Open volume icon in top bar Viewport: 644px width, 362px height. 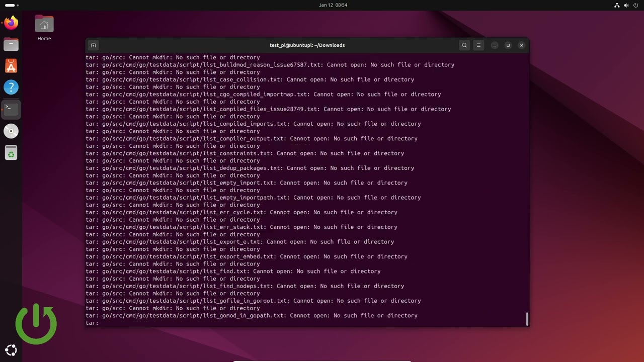(626, 5)
